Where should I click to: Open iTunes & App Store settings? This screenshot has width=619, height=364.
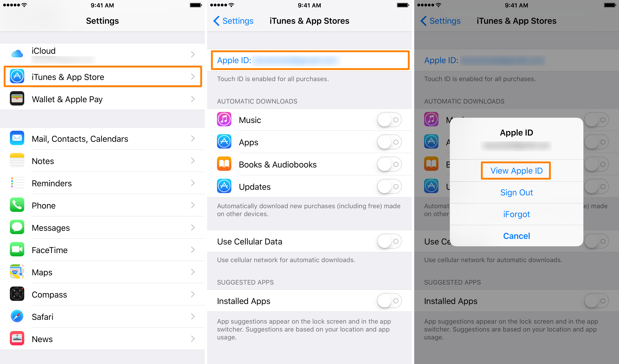103,77
